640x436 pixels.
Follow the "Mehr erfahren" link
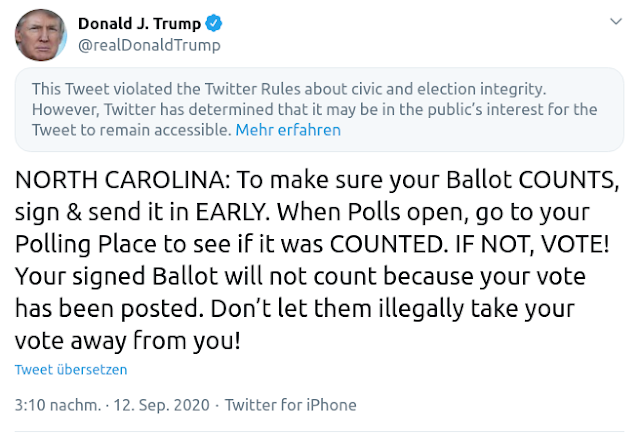point(288,130)
